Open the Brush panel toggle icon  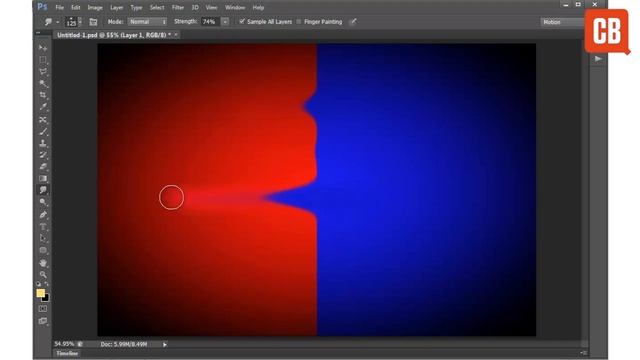click(93, 22)
